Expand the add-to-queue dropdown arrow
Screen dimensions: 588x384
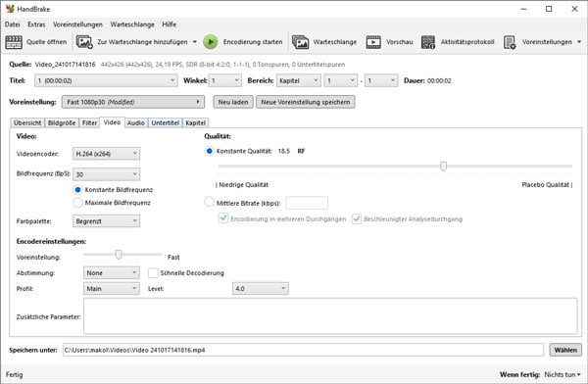[195, 42]
